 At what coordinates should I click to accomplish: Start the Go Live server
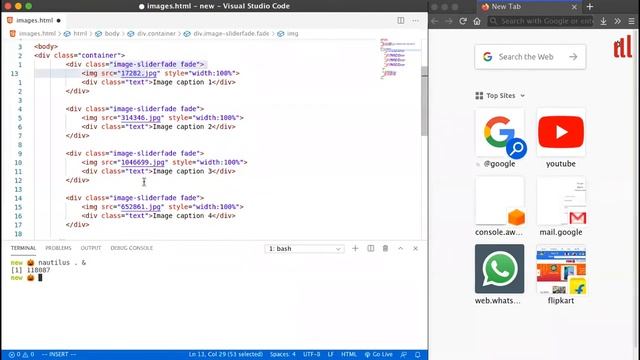[378, 354]
